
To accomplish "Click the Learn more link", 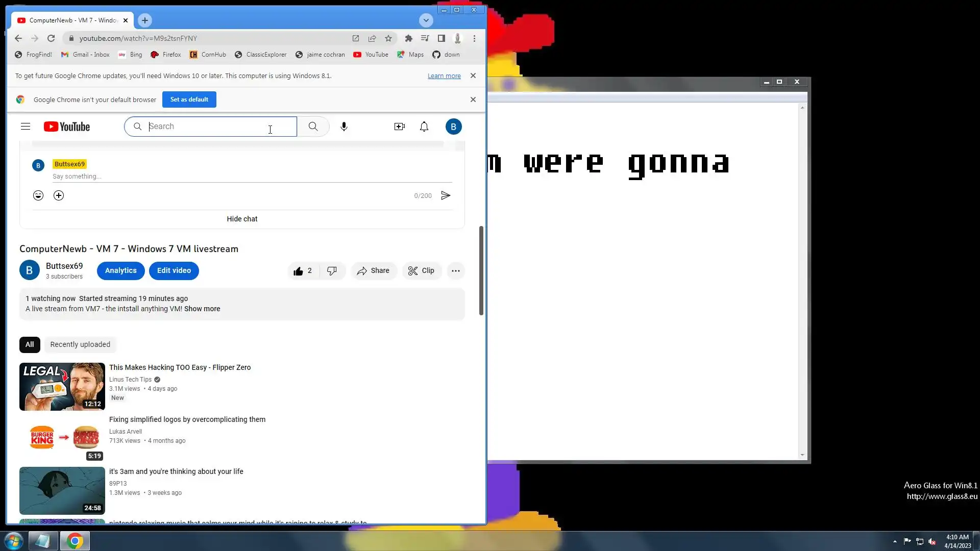I will click(x=444, y=76).
